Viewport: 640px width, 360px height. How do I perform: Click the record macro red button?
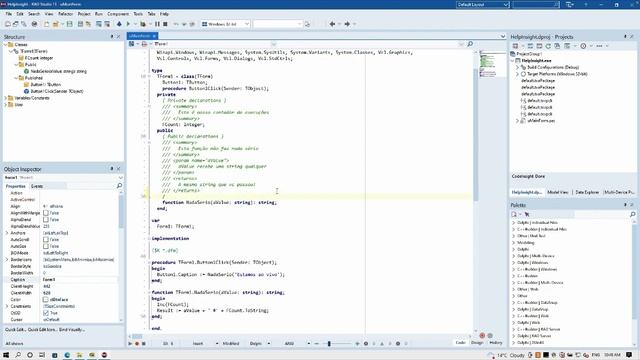click(x=137, y=344)
